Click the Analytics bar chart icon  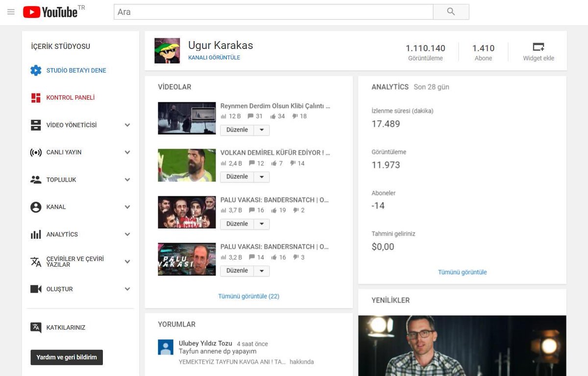pos(36,235)
